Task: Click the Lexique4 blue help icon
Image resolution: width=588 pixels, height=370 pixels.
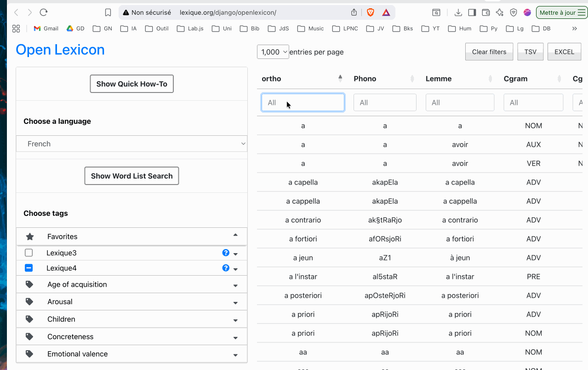Action: 226,268
